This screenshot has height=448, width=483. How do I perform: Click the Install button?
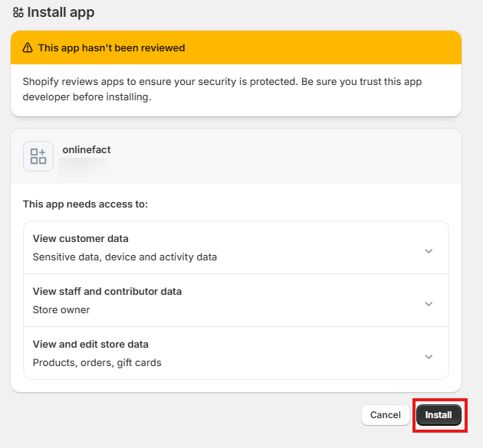(439, 415)
